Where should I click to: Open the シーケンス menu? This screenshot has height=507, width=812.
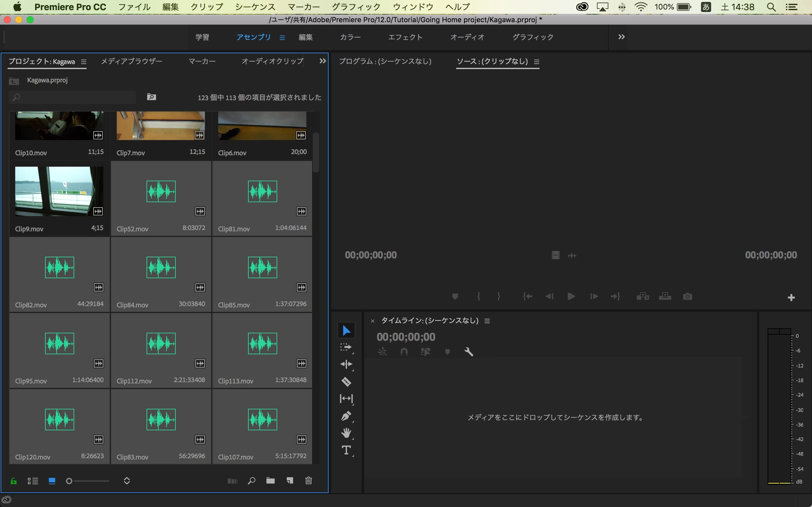point(255,7)
